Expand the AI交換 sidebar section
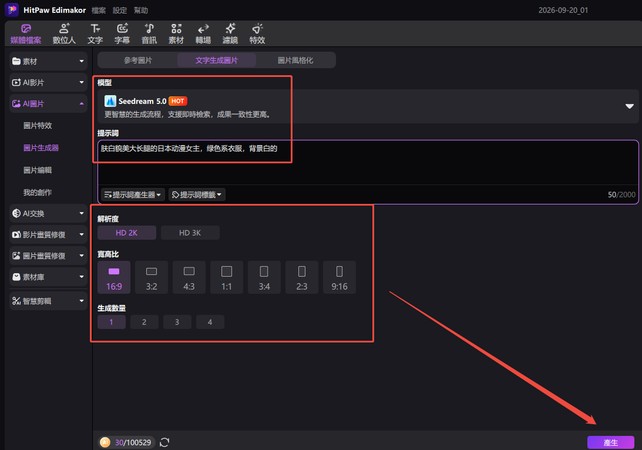Image resolution: width=642 pixels, height=450 pixels. 48,213
